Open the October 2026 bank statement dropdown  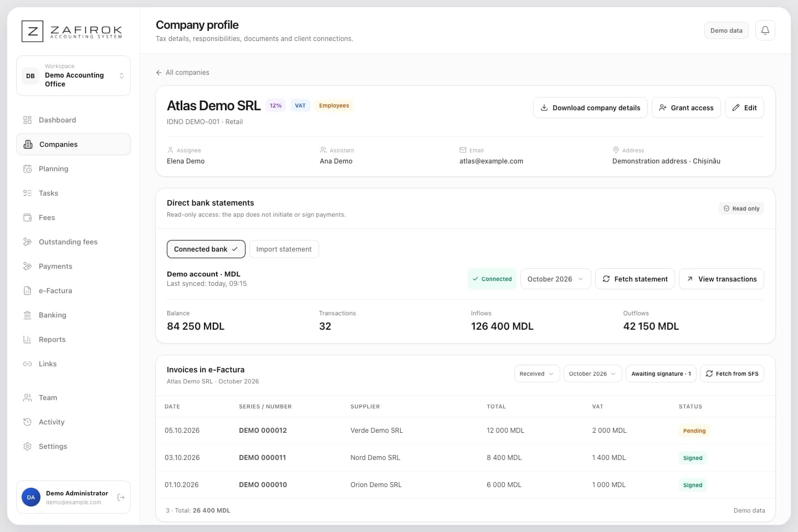click(x=555, y=279)
